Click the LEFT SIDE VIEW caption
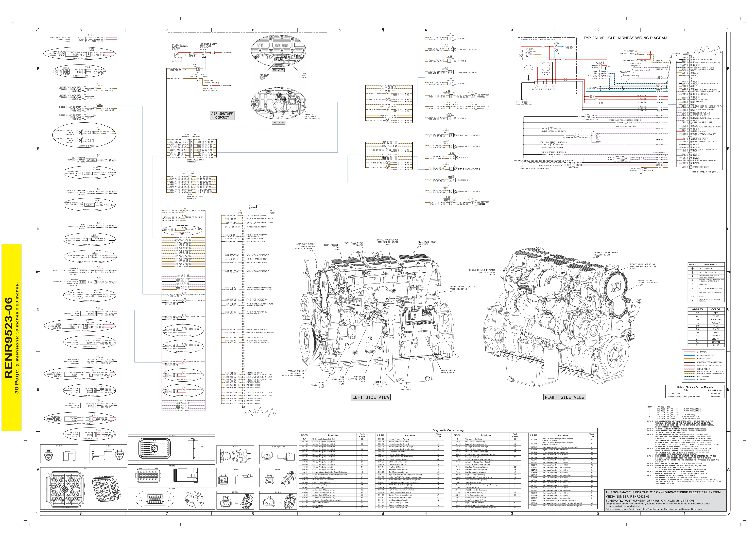The image size is (756, 543). (371, 397)
